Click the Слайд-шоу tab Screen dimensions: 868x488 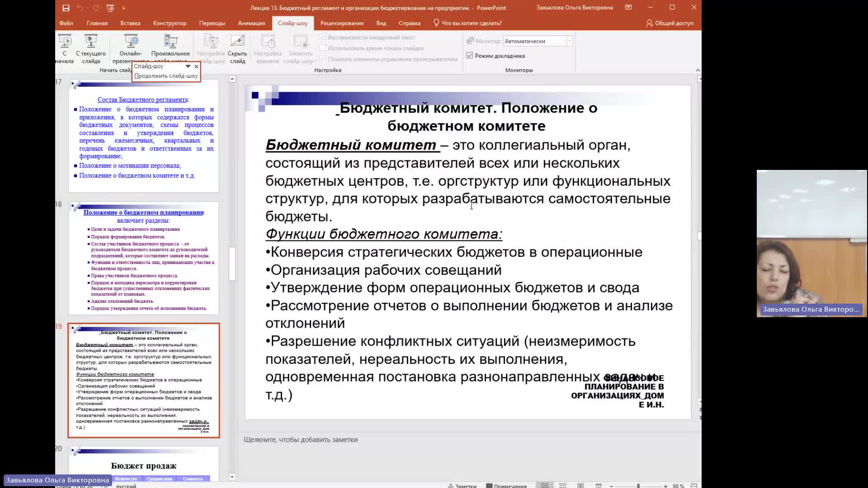[x=292, y=23]
